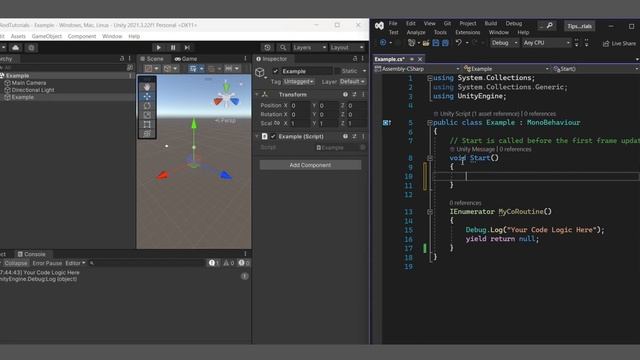Select the Rect tool in Scene view
Viewport: 640px width, 360px height.
coord(147,124)
